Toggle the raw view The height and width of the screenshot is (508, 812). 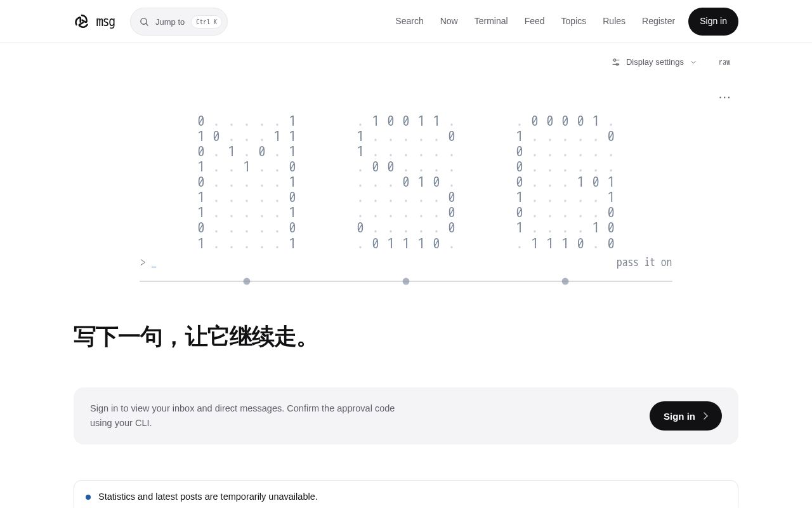tap(724, 62)
